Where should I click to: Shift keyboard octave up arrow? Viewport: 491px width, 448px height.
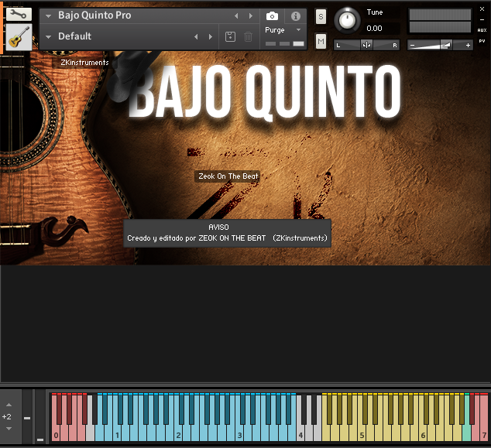[9, 405]
